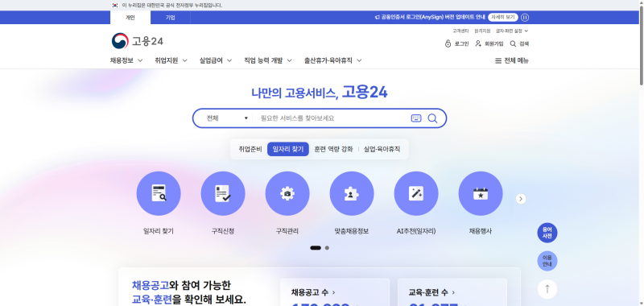Click the 고용24 logo emblem
This screenshot has width=644, height=306.
[120, 41]
